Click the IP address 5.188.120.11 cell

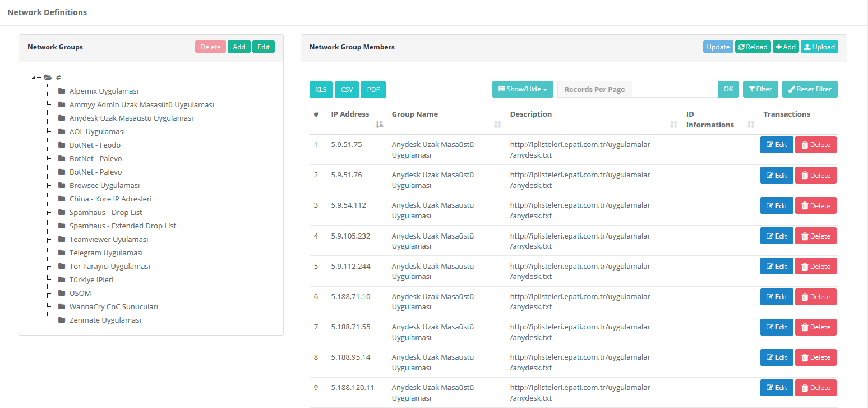pyautogui.click(x=353, y=387)
